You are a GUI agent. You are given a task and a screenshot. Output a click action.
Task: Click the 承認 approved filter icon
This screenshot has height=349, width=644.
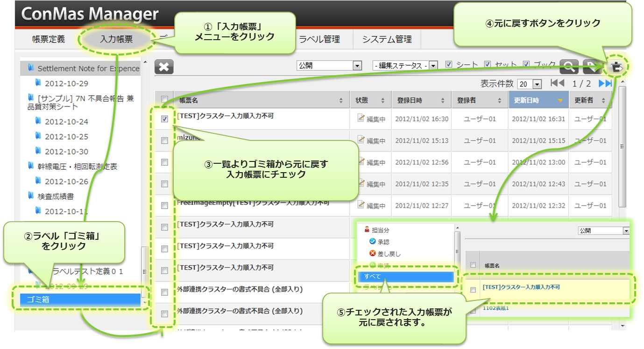[372, 242]
